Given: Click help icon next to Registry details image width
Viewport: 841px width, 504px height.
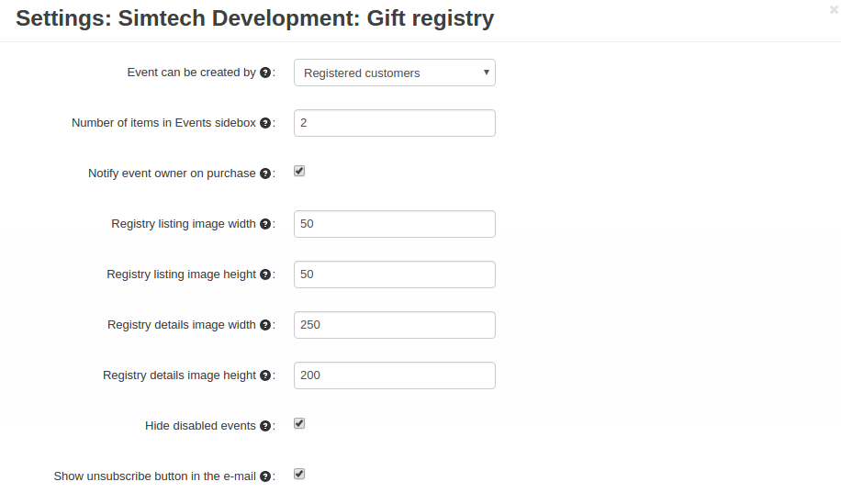Looking at the screenshot, I should point(265,324).
